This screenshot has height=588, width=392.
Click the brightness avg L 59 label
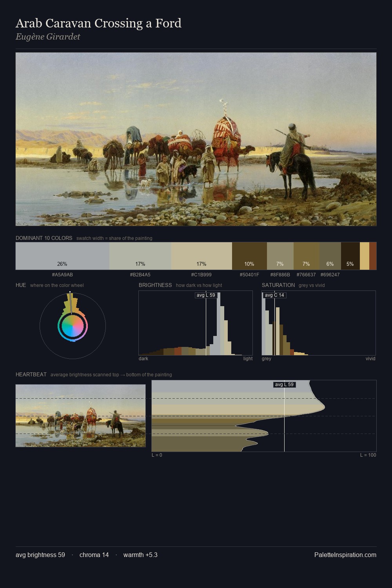(x=206, y=295)
